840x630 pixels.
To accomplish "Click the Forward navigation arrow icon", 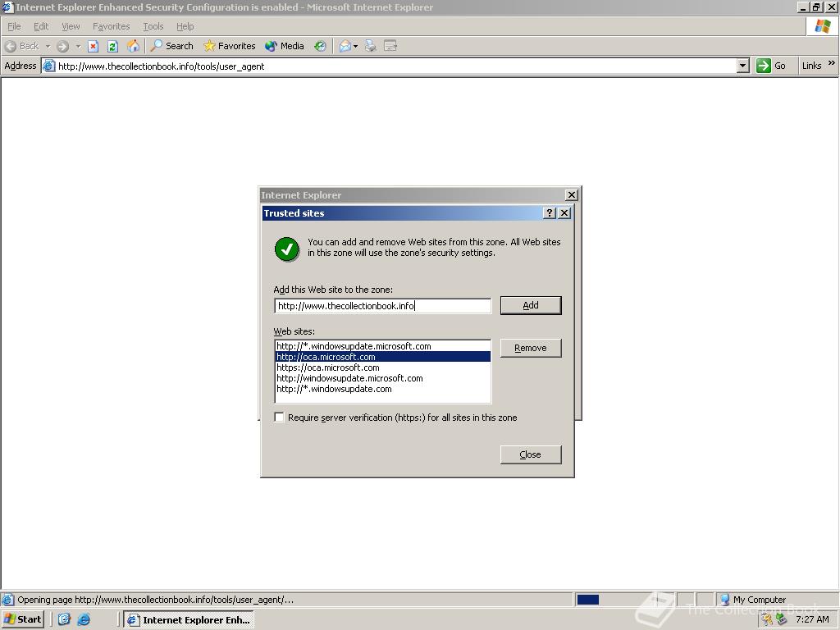I will click(62, 46).
